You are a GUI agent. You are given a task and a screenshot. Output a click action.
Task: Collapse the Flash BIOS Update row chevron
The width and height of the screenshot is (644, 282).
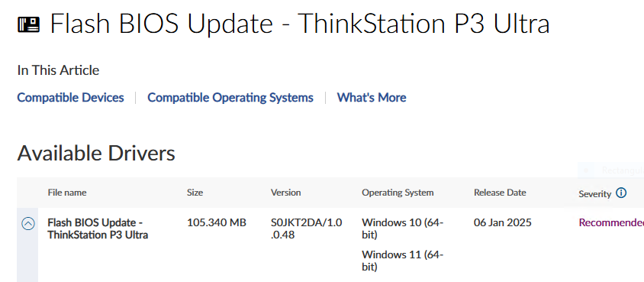coord(28,224)
